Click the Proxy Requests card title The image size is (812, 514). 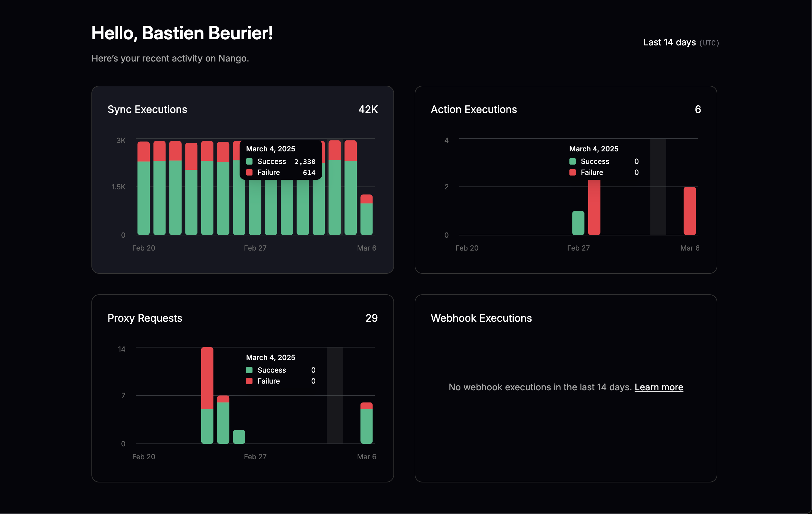pos(145,318)
